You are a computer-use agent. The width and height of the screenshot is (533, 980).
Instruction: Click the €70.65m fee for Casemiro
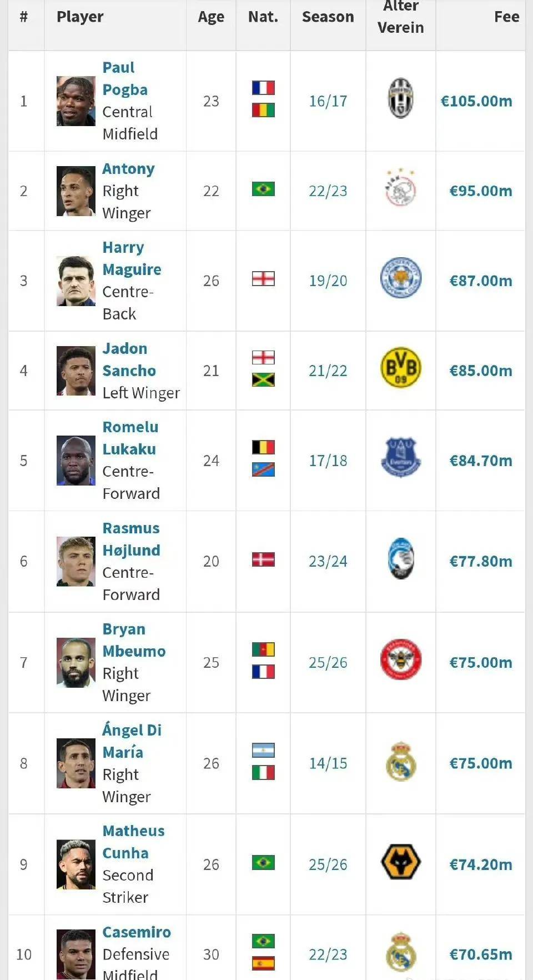tap(481, 954)
